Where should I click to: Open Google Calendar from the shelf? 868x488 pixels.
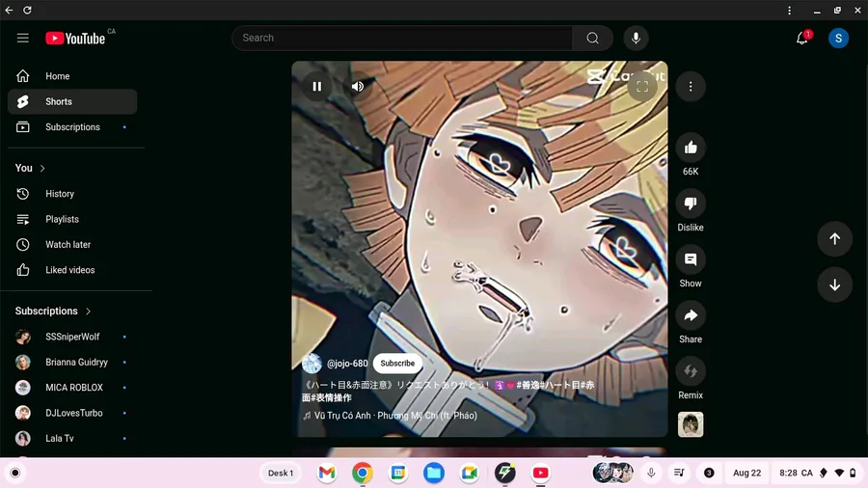[398, 474]
